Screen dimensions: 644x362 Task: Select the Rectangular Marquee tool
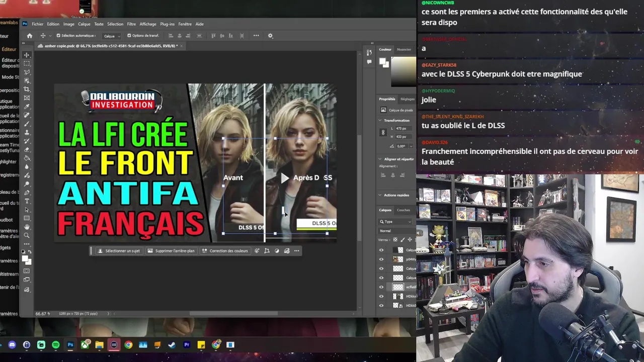(x=27, y=63)
